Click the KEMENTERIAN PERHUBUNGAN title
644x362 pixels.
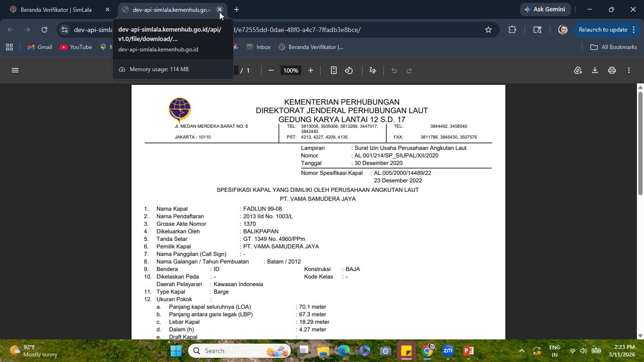(x=342, y=102)
